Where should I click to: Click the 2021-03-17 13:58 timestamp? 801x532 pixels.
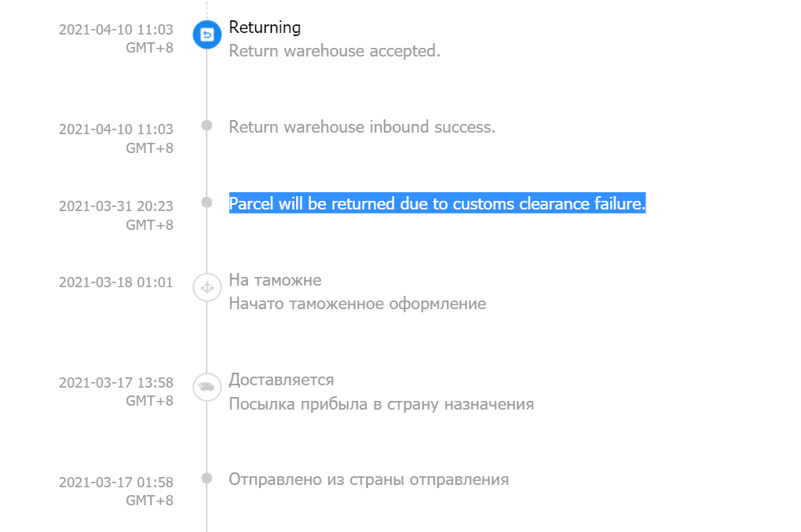(116, 383)
